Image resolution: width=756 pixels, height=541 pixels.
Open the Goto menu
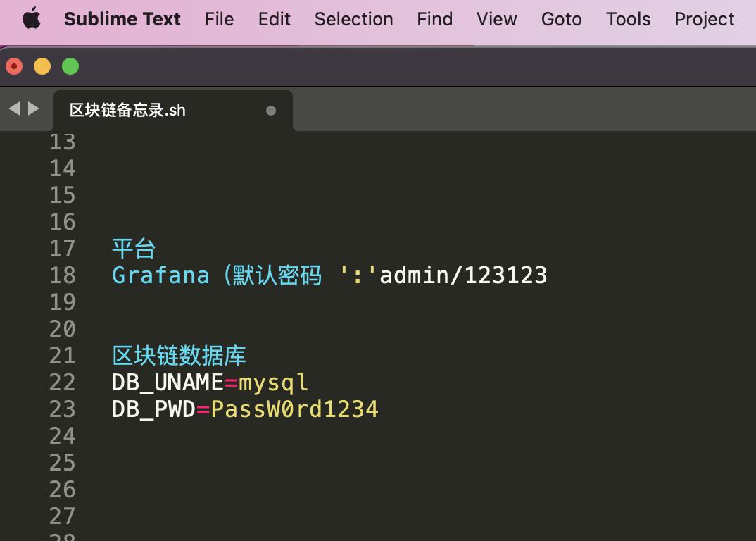(x=561, y=19)
